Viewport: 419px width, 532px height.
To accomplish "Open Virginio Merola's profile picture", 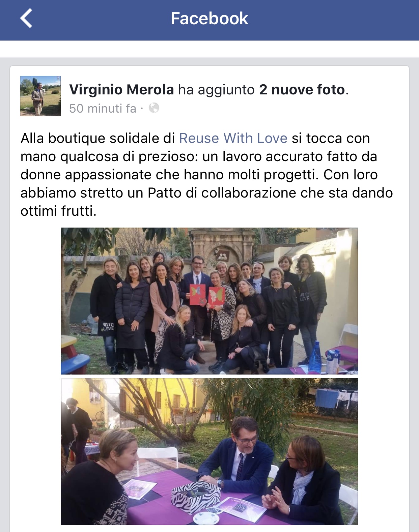I will pyautogui.click(x=40, y=96).
